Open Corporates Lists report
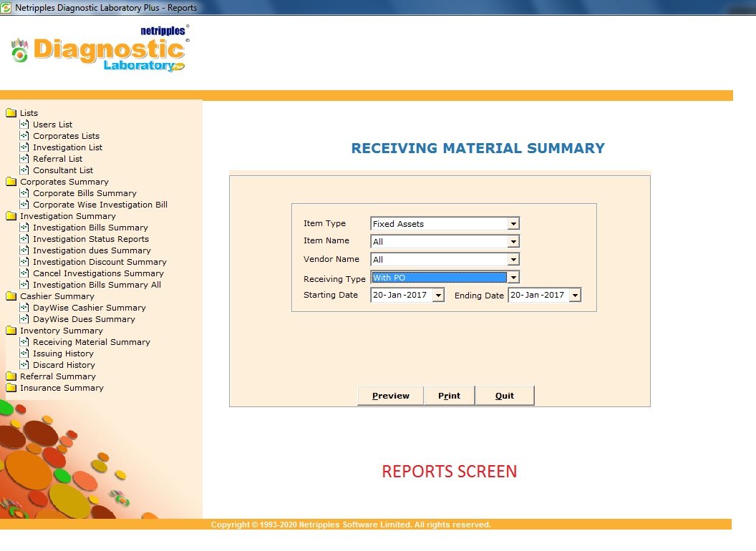 (66, 136)
